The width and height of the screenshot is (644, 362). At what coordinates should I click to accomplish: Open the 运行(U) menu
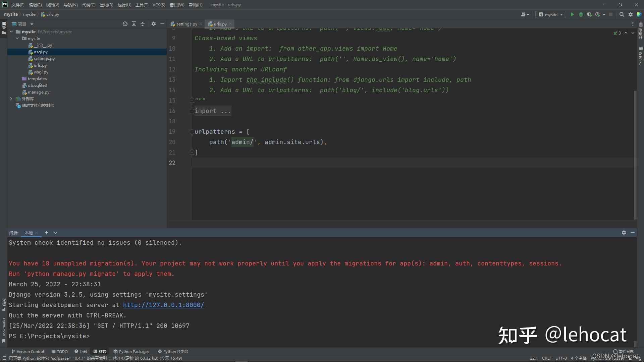pyautogui.click(x=124, y=5)
